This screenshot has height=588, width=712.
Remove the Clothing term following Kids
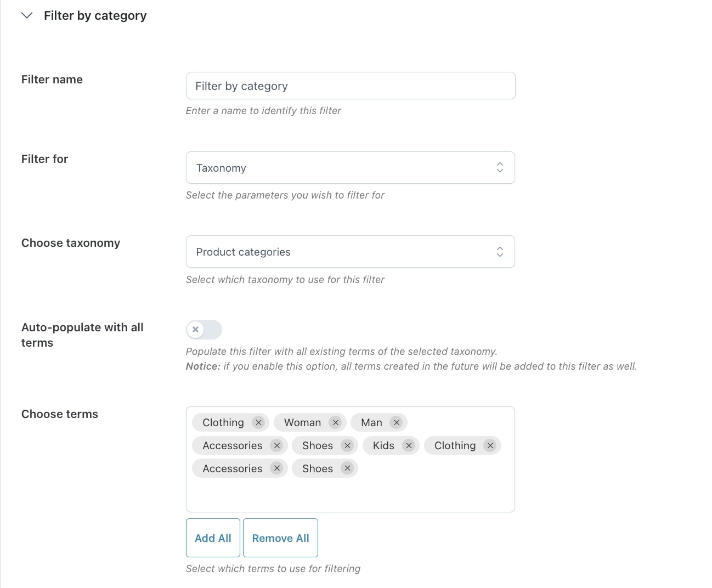coord(490,445)
